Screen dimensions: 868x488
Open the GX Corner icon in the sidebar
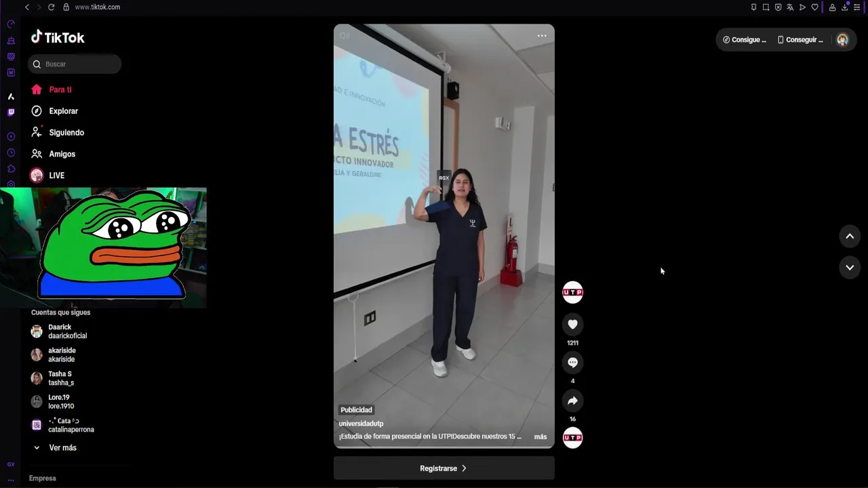point(11,464)
